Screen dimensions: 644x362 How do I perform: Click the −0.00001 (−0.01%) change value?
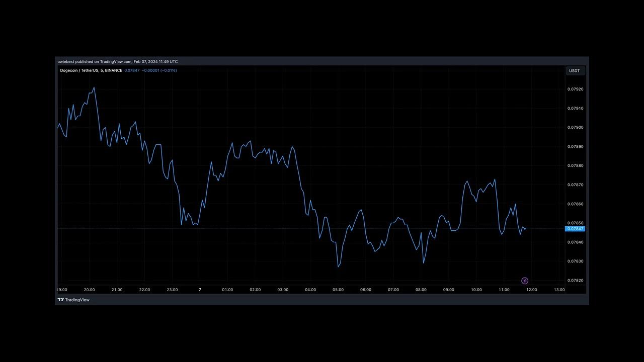pyautogui.click(x=159, y=70)
